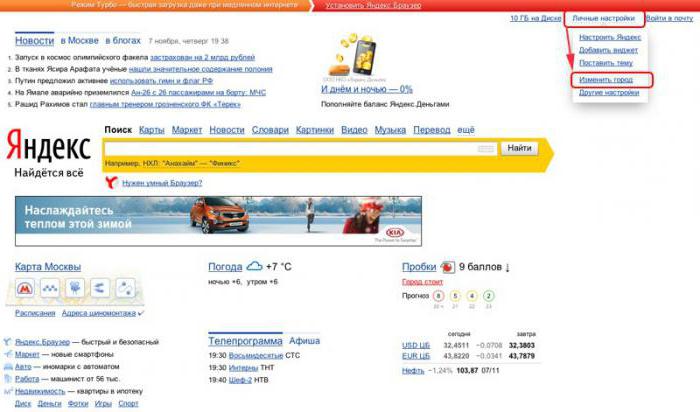Open the cinema camera map icon
The image size is (700, 412).
pyautogui.click(x=75, y=288)
